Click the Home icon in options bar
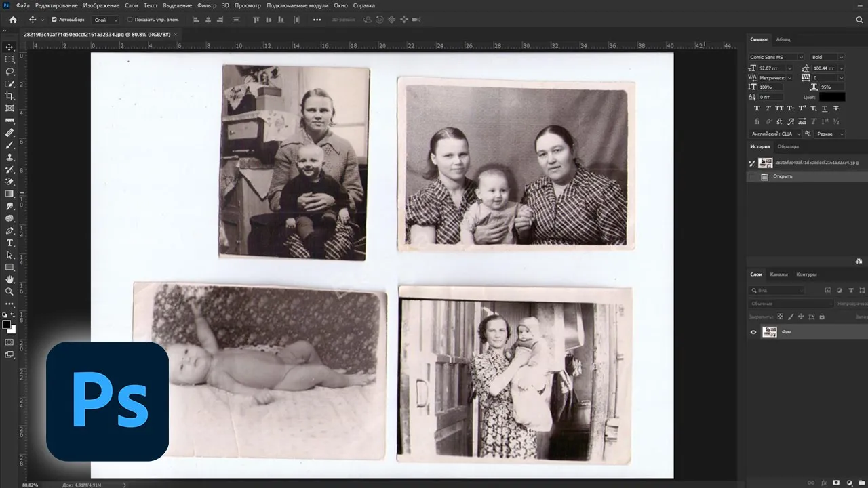The height and width of the screenshot is (488, 868). (x=13, y=20)
